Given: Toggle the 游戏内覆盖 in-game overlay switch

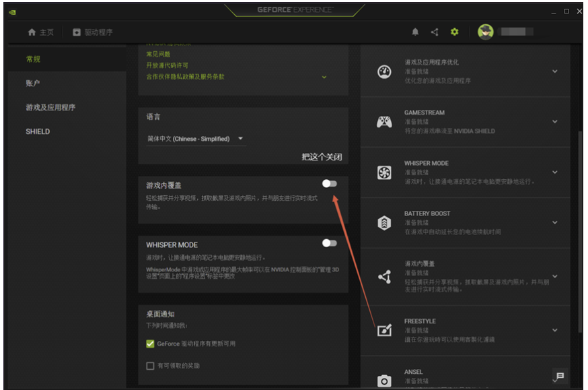Looking at the screenshot, I should tap(329, 184).
